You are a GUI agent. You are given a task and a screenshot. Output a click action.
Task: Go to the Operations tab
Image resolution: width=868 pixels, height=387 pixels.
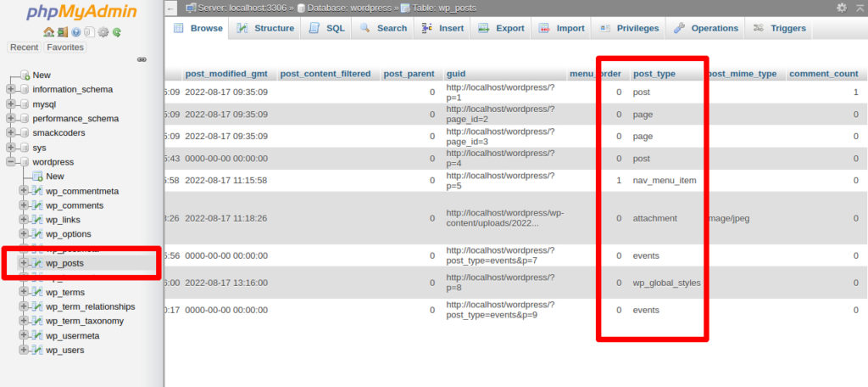[x=706, y=28]
